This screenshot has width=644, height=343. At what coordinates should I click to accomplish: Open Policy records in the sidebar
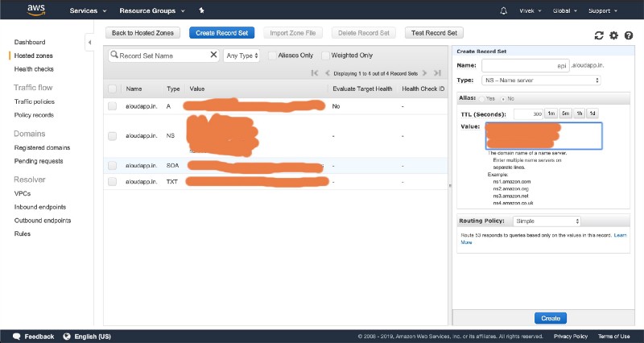(x=34, y=115)
